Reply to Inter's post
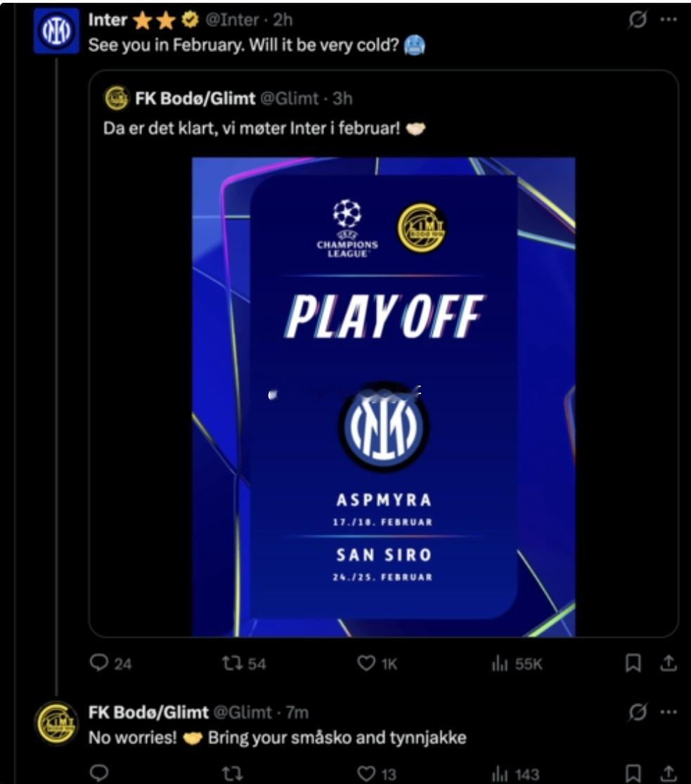This screenshot has height=784, width=691. pos(101,663)
